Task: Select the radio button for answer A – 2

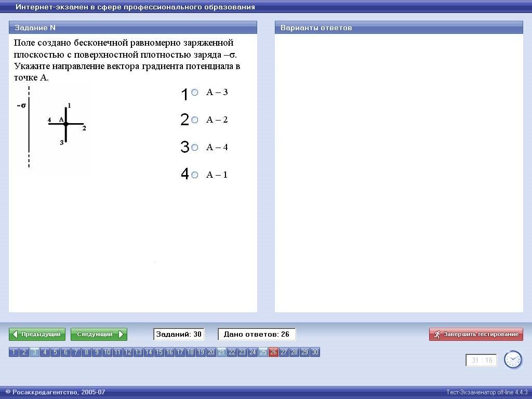Action: (x=194, y=120)
